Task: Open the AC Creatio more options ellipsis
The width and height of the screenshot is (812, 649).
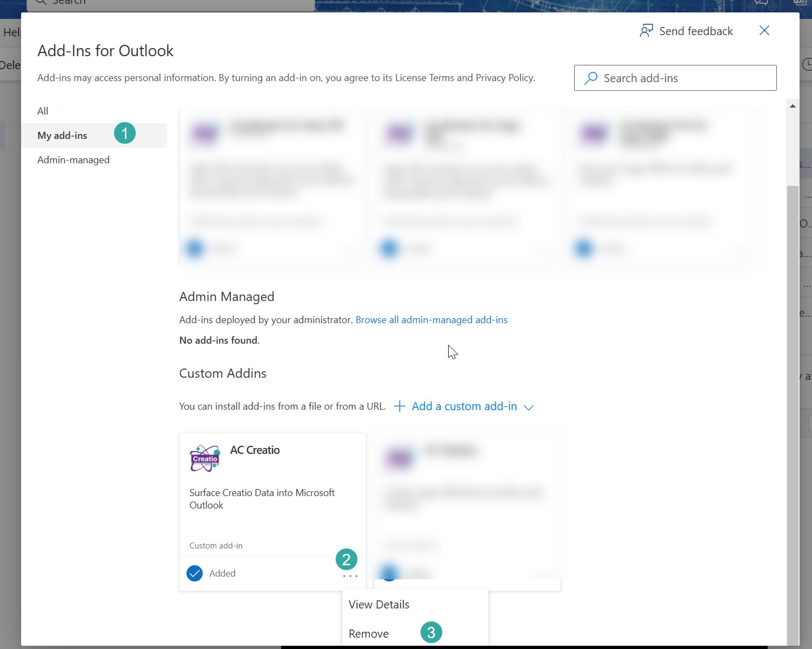Action: [350, 576]
